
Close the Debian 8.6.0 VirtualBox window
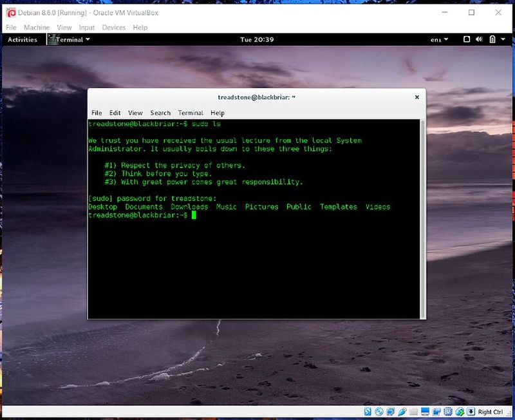click(x=498, y=12)
